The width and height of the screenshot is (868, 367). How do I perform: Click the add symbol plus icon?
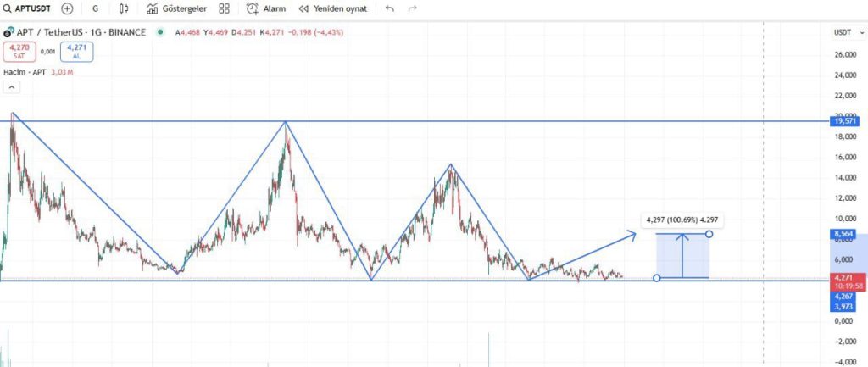pyautogui.click(x=67, y=8)
